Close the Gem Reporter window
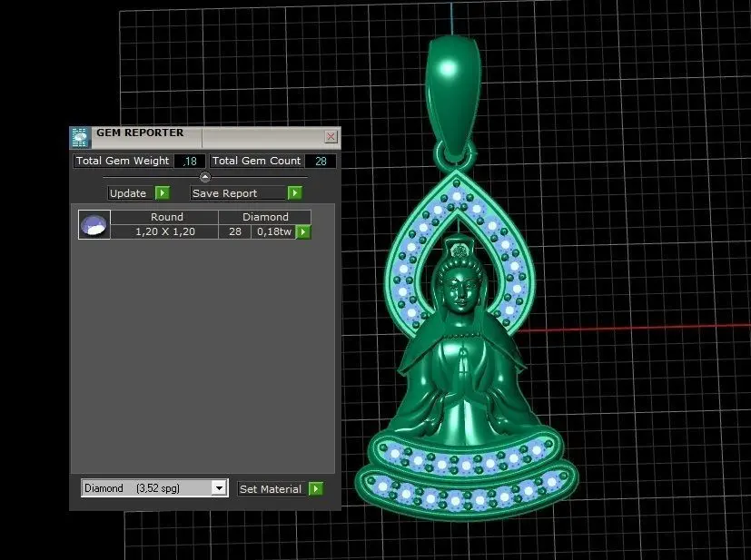The width and height of the screenshot is (751, 560). pos(331,136)
